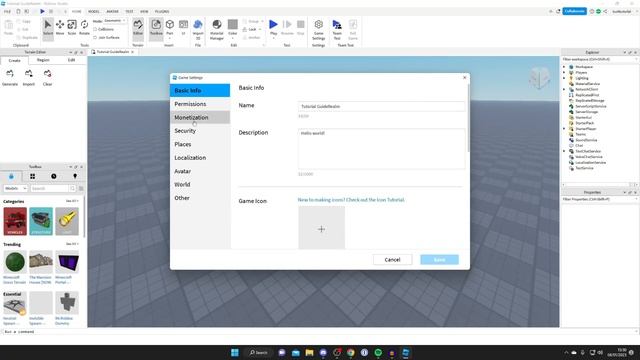
Task: Click the Import 3D button
Action: click(x=198, y=29)
